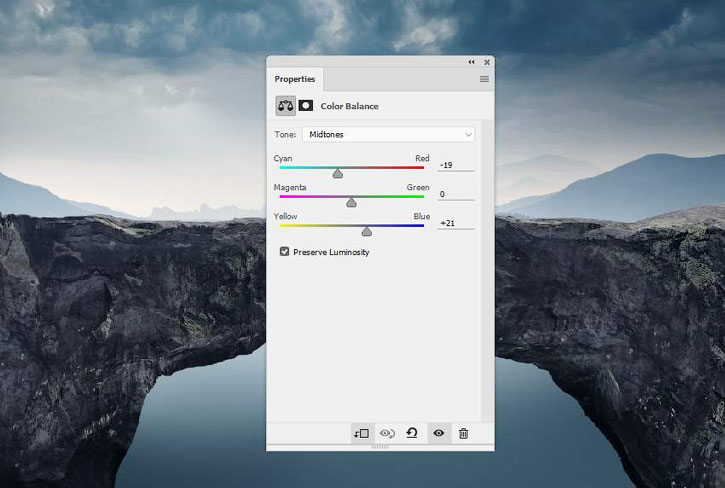Select the layer mask icon
725x488 pixels.
tap(306, 106)
